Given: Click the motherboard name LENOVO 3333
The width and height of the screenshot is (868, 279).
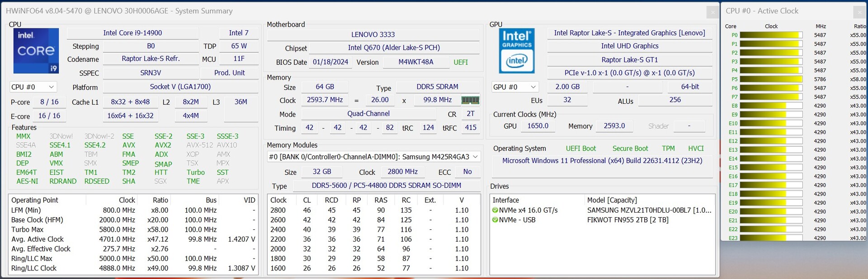Looking at the screenshot, I should click(x=373, y=34).
